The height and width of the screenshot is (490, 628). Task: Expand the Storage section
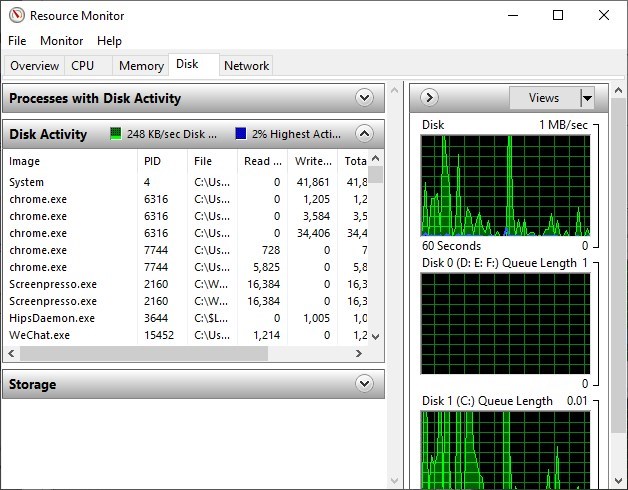(364, 384)
